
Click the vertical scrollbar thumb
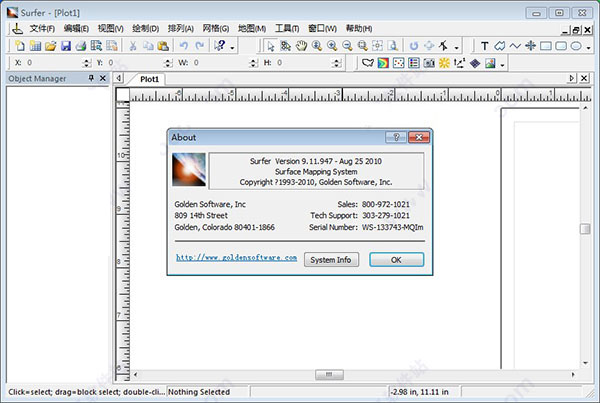click(x=585, y=229)
